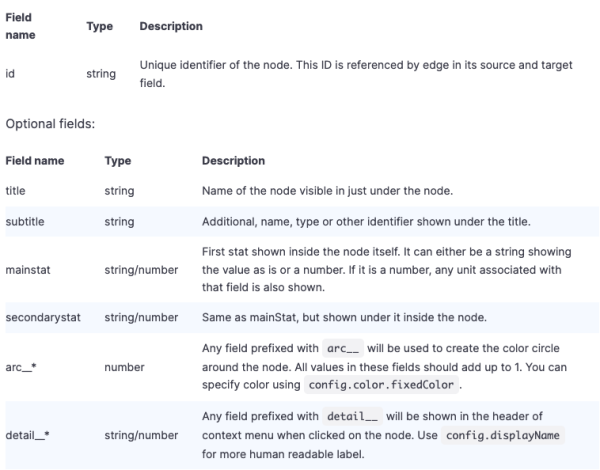The image size is (600, 470).
Task: Click the 'detail__' inline code snippet
Action: [352, 416]
